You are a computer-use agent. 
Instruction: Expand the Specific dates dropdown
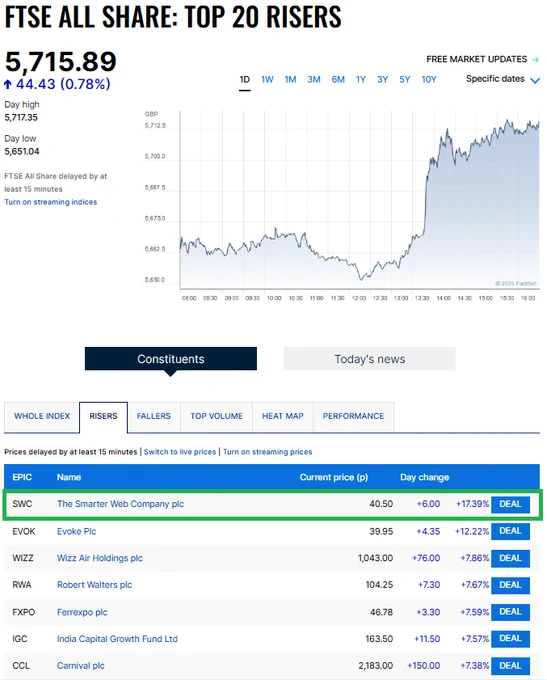[503, 79]
